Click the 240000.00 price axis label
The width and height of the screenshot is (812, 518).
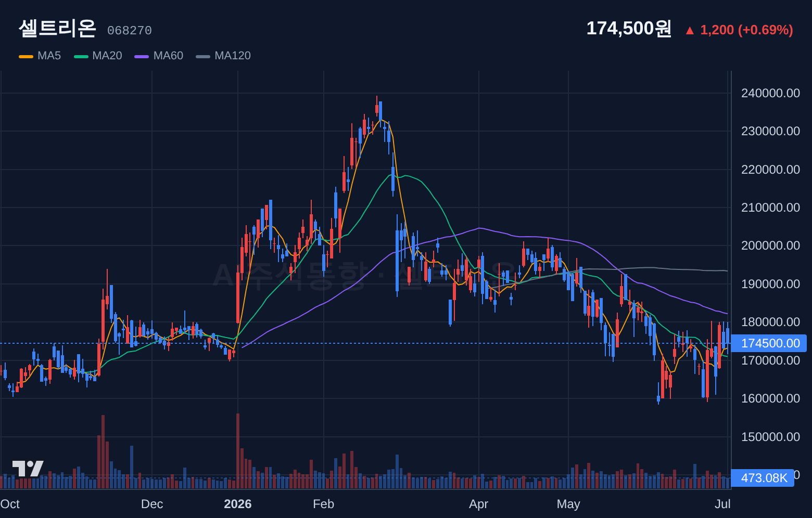[770, 93]
